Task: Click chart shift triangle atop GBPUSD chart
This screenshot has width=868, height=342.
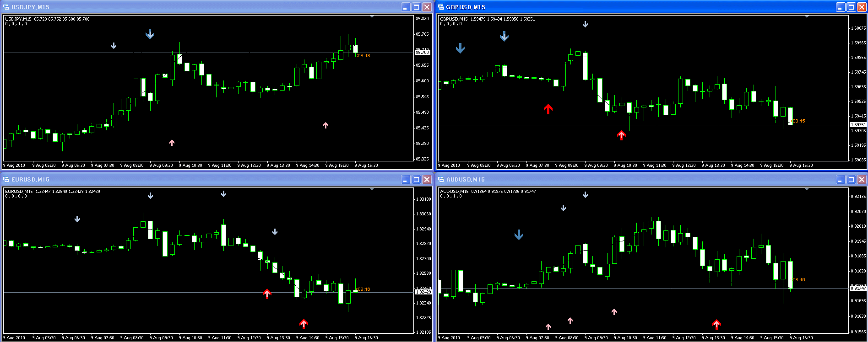Action: tap(807, 17)
